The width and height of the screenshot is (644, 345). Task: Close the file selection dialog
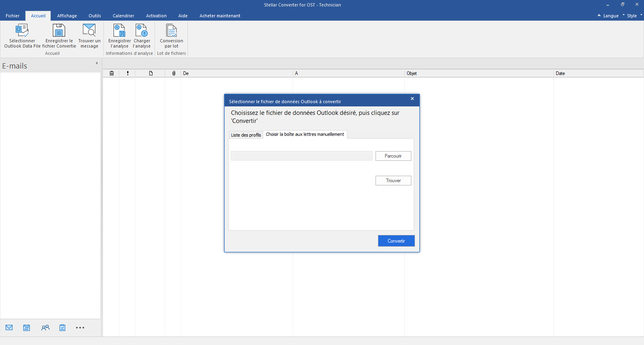(x=412, y=99)
